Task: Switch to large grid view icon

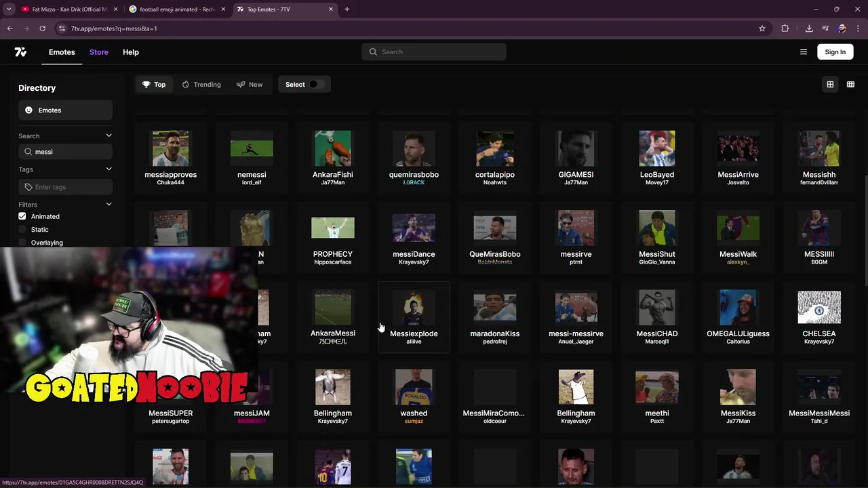Action: 830,85
